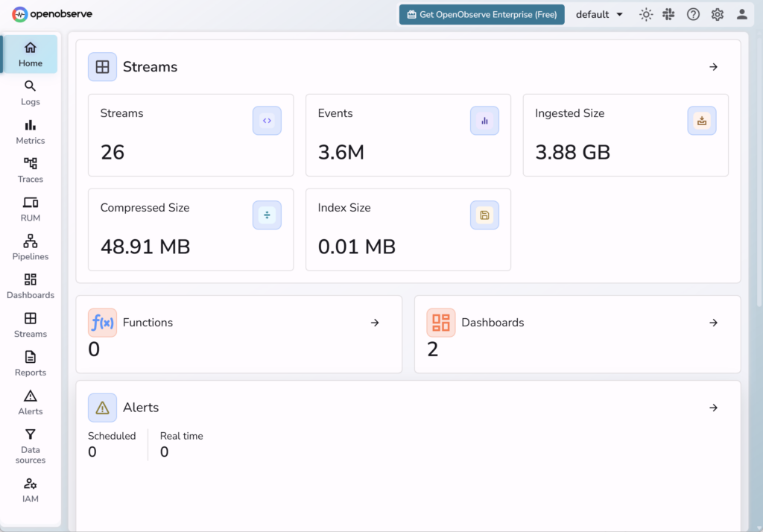The width and height of the screenshot is (763, 532).
Task: Go to Logs in the sidebar
Action: [31, 93]
